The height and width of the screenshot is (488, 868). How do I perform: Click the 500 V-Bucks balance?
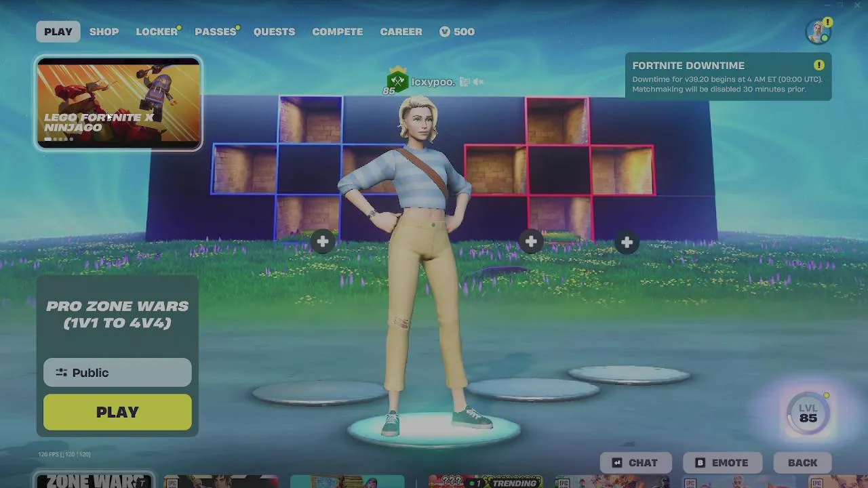tap(457, 32)
